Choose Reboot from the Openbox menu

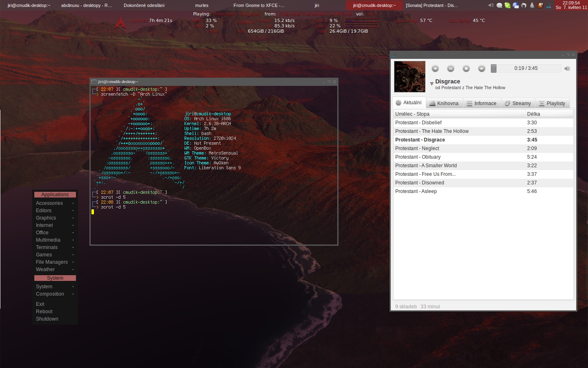click(x=55, y=312)
